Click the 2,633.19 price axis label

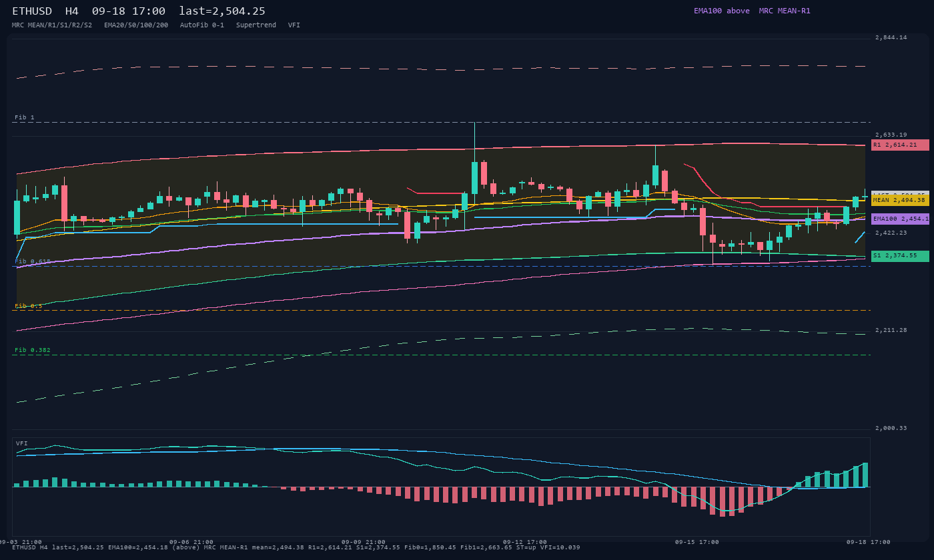point(891,135)
